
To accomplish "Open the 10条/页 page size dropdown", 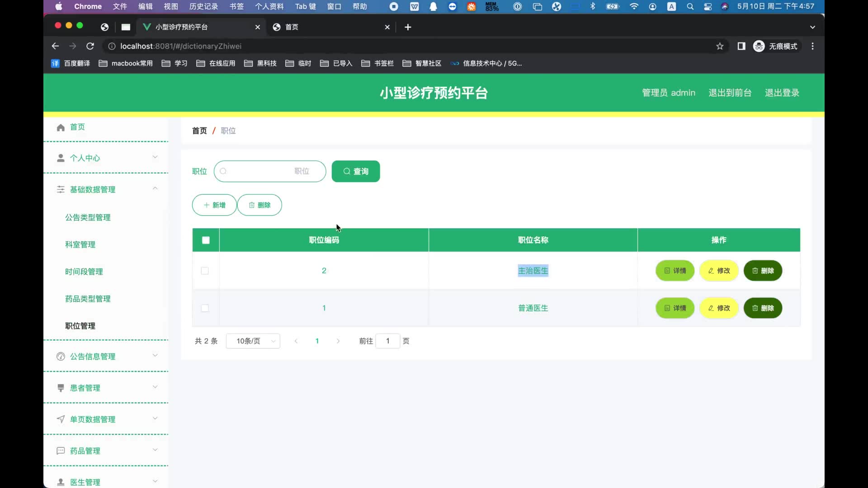I will click(253, 341).
